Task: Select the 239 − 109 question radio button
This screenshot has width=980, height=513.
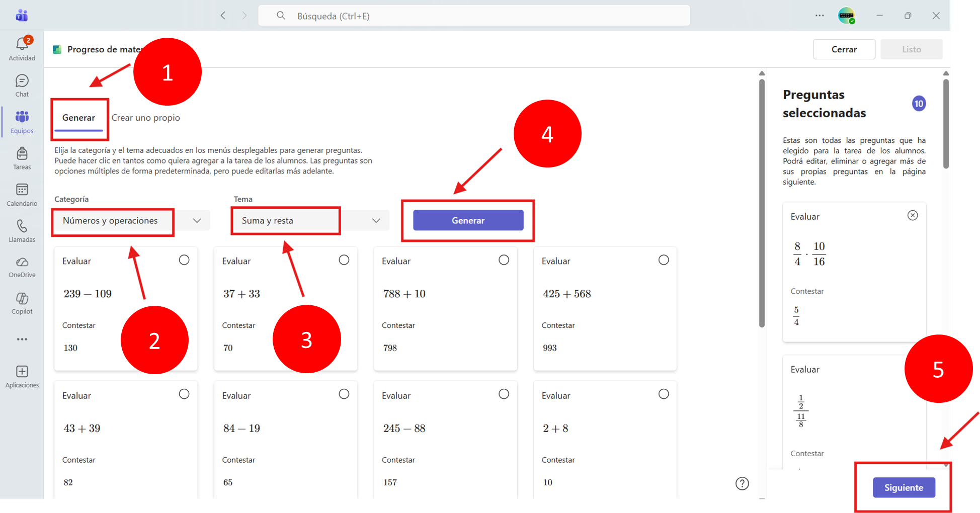Action: coord(184,260)
